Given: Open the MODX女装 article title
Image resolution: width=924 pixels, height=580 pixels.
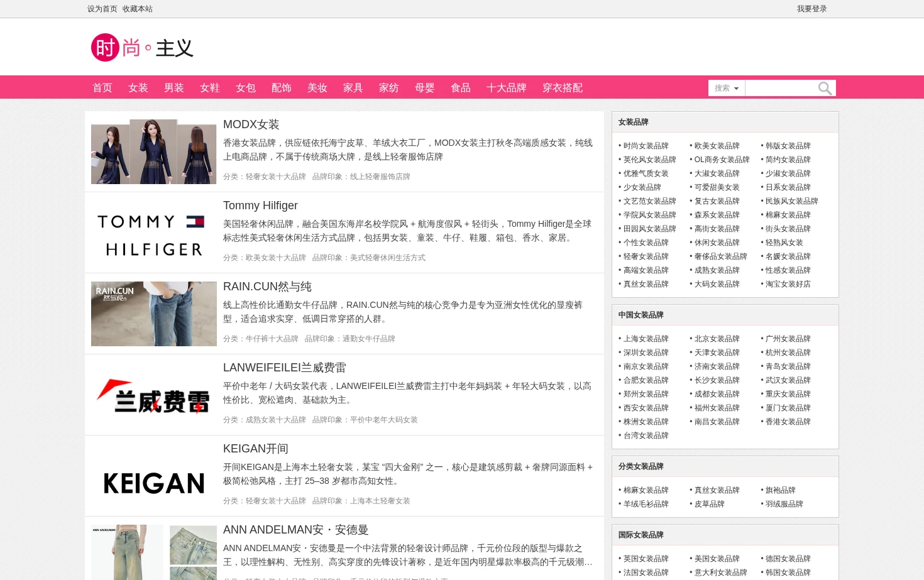Looking at the screenshot, I should click(x=251, y=124).
